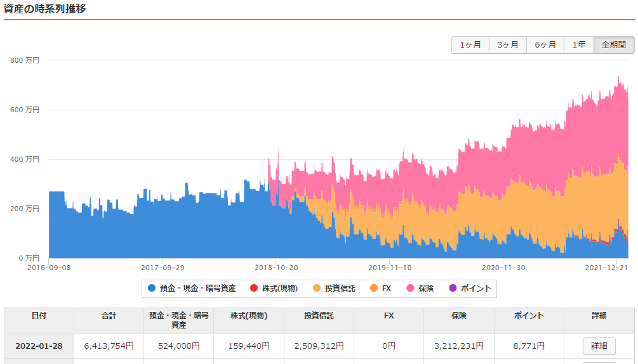Select the 全期間 range button
The image size is (638, 364).
614,45
